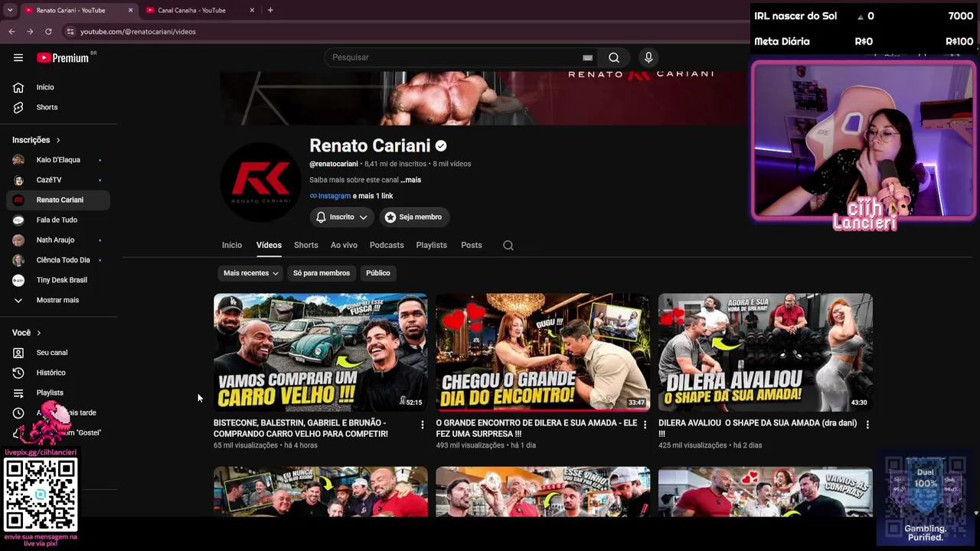Open the Posts tab
The width and height of the screenshot is (980, 551).
pyautogui.click(x=472, y=245)
